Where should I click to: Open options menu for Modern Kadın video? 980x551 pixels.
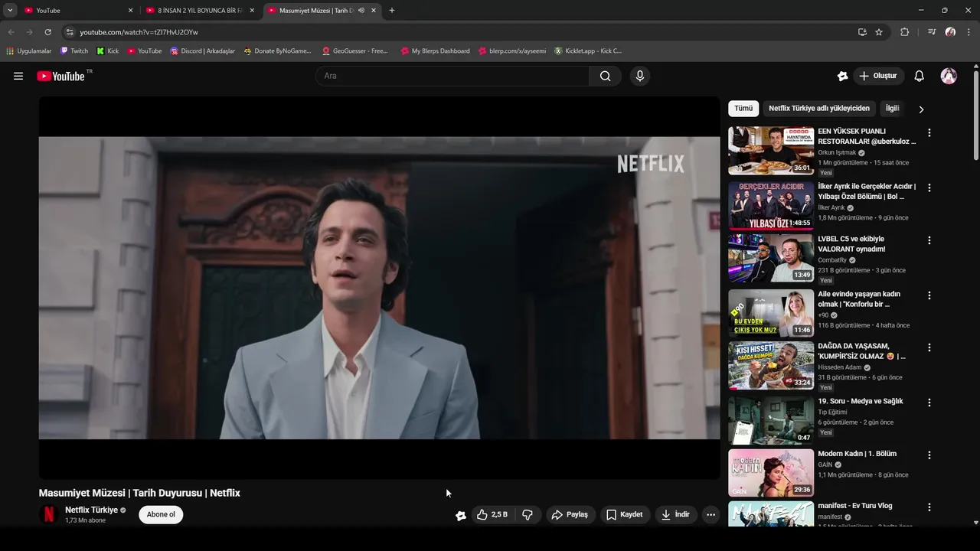coord(929,455)
